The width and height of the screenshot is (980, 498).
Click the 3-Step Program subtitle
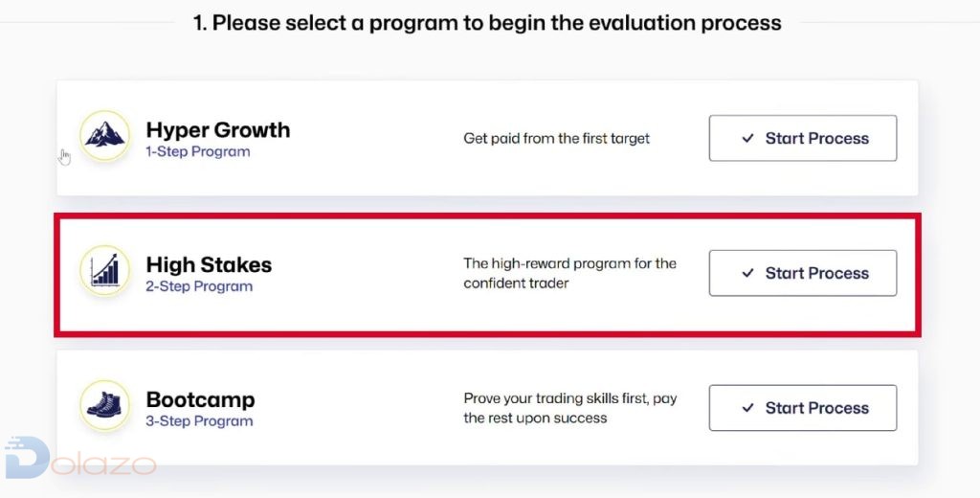199,421
